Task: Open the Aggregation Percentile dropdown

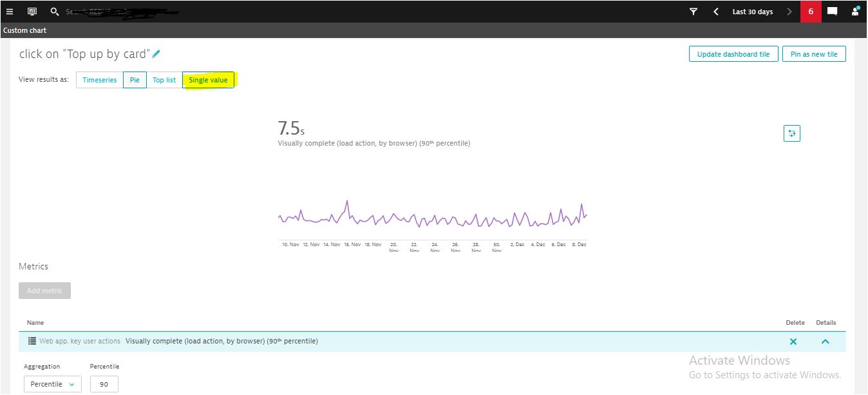Action: coord(53,384)
